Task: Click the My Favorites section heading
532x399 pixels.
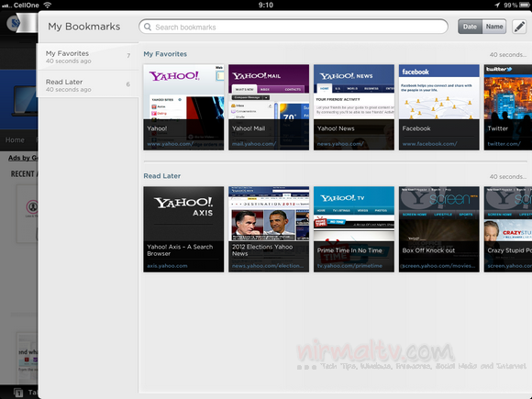Action: tap(165, 54)
